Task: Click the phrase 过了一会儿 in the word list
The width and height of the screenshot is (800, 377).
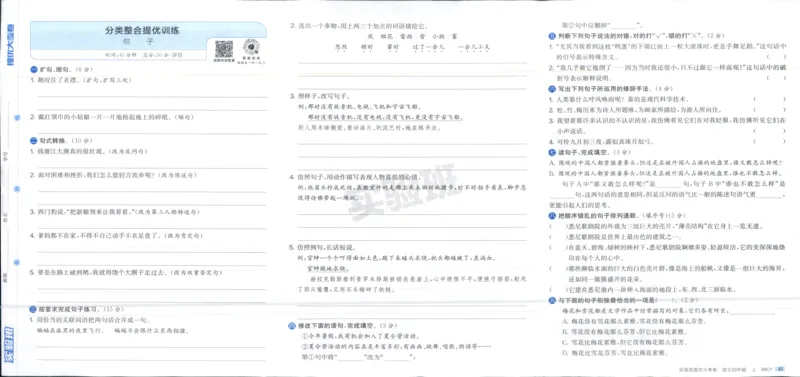Action: [x=428, y=47]
